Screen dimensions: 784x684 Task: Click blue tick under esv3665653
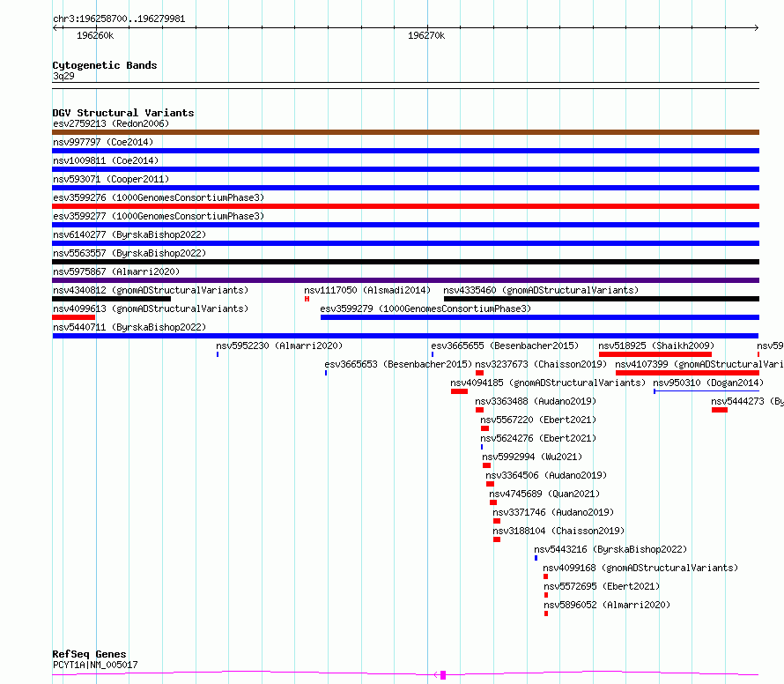326,373
